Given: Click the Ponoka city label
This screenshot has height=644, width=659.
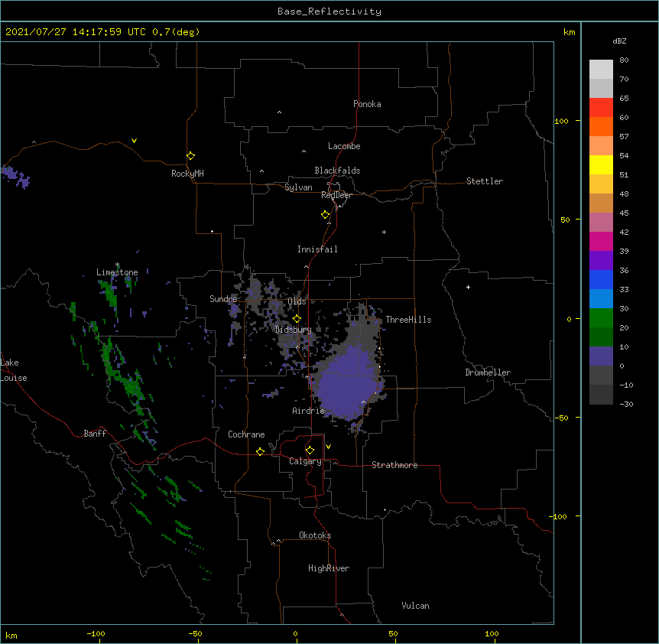Looking at the screenshot, I should coord(367,104).
